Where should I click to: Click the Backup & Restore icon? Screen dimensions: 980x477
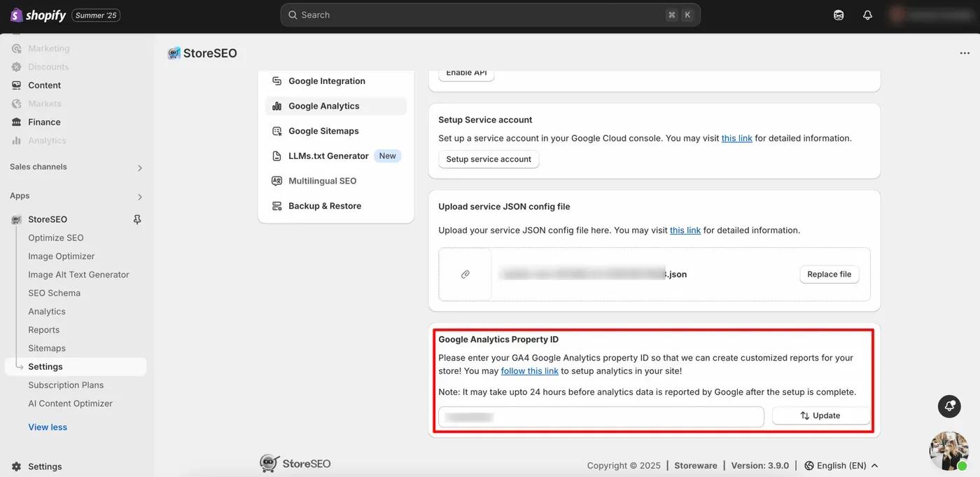click(277, 206)
